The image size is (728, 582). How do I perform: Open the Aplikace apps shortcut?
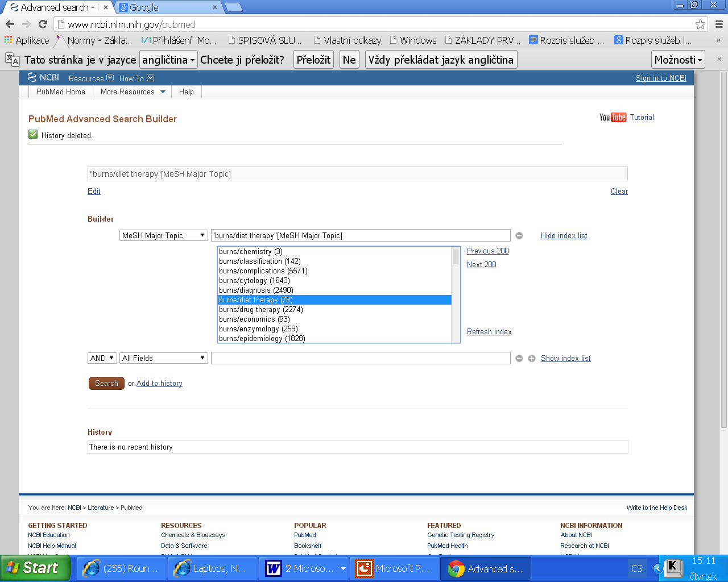(27, 40)
